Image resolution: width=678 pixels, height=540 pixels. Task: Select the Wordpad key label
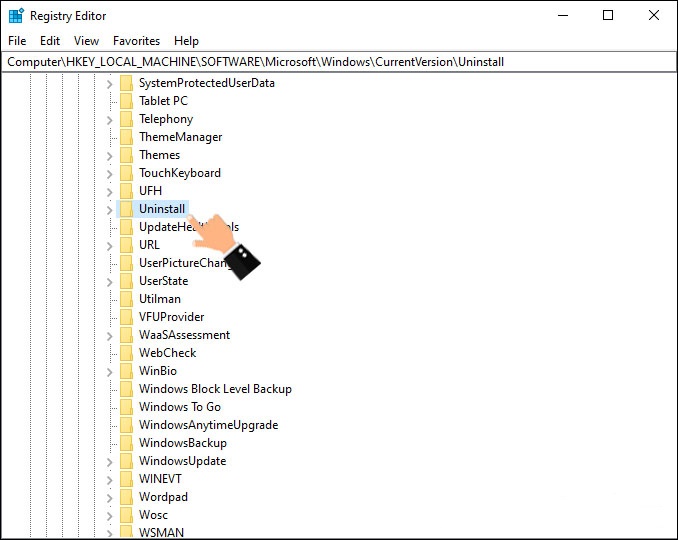pyautogui.click(x=163, y=497)
